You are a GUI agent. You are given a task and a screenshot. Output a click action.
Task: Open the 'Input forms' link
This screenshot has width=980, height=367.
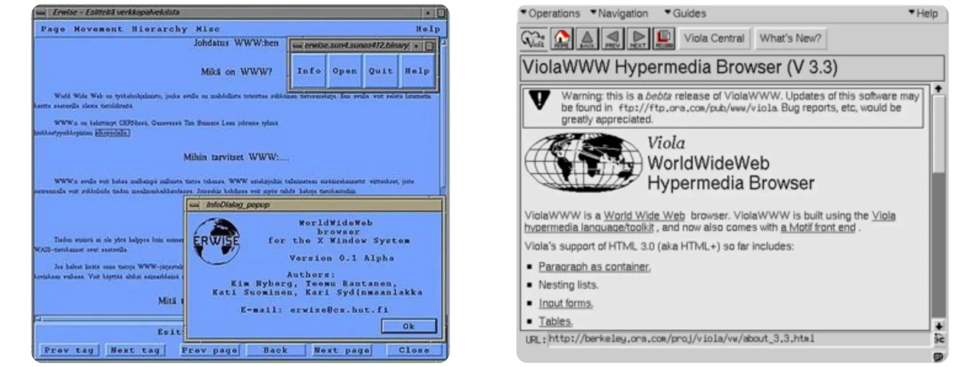(x=566, y=303)
